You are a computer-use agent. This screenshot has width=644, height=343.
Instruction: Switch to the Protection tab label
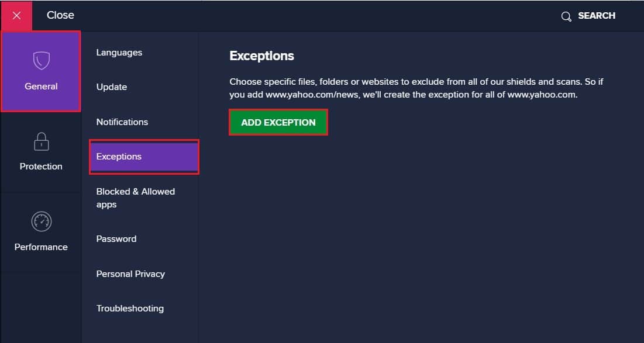[x=41, y=167]
